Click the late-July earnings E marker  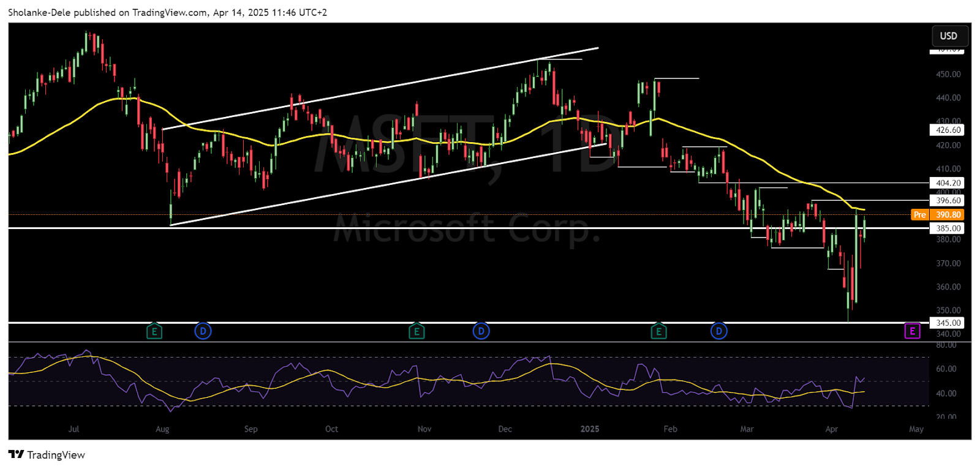coord(154,332)
